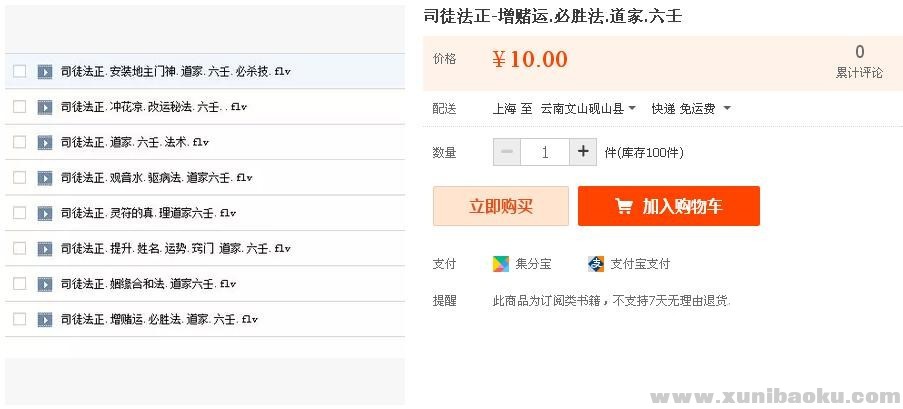Click the shopping cart icon
Viewport: 903px width, 409px height.
click(623, 206)
